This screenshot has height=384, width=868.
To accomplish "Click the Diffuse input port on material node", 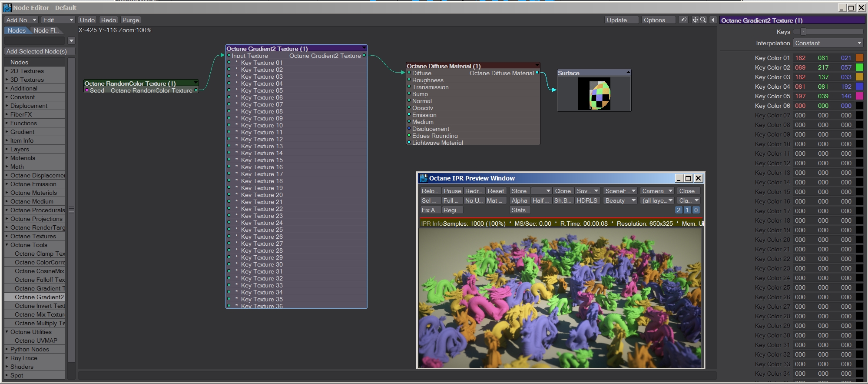I will point(409,73).
